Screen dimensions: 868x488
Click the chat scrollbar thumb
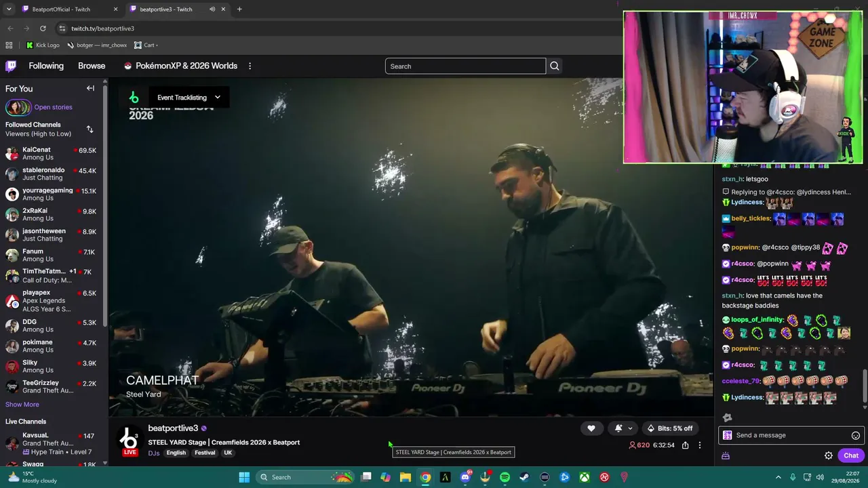(865, 386)
